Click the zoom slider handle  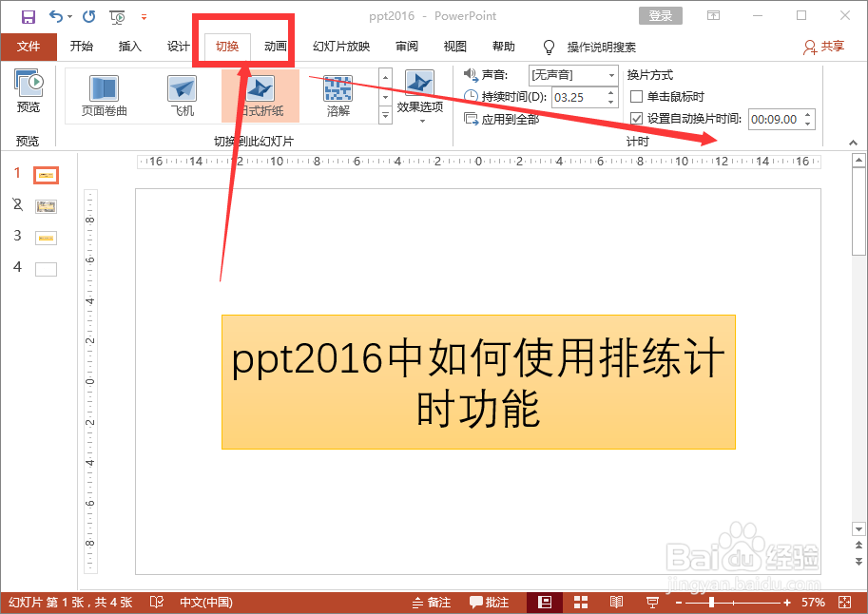tap(711, 603)
